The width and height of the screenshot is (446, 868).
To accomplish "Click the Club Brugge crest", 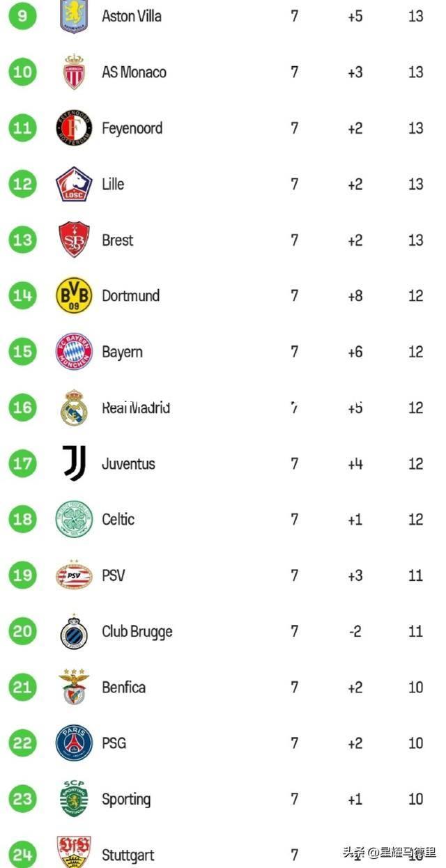I will click(x=74, y=631).
